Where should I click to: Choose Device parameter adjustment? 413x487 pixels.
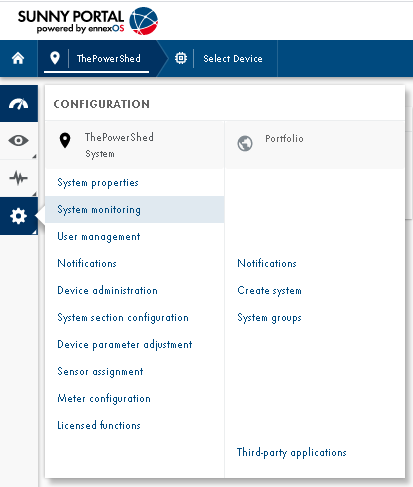[125, 345]
